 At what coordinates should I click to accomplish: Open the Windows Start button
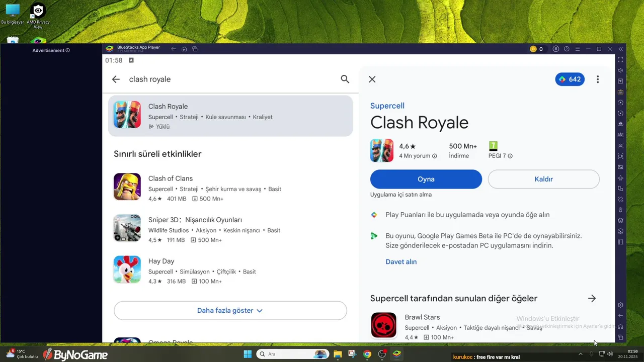[x=248, y=354]
